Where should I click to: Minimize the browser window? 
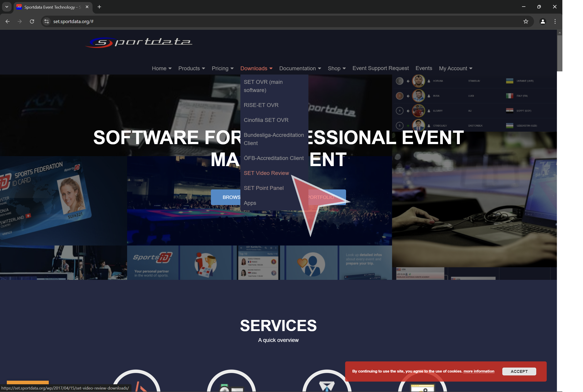click(523, 7)
